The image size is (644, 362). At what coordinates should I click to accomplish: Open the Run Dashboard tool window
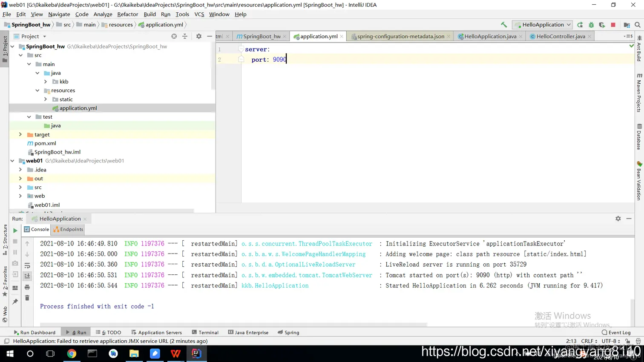coord(34,332)
